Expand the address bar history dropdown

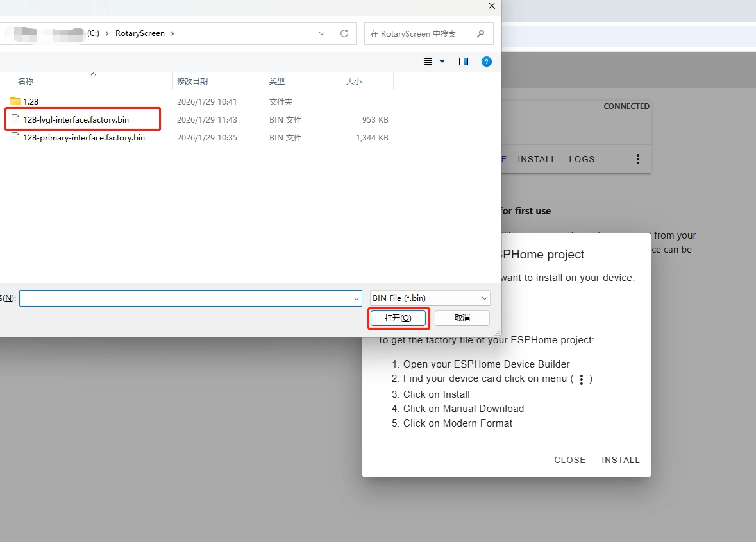point(321,33)
